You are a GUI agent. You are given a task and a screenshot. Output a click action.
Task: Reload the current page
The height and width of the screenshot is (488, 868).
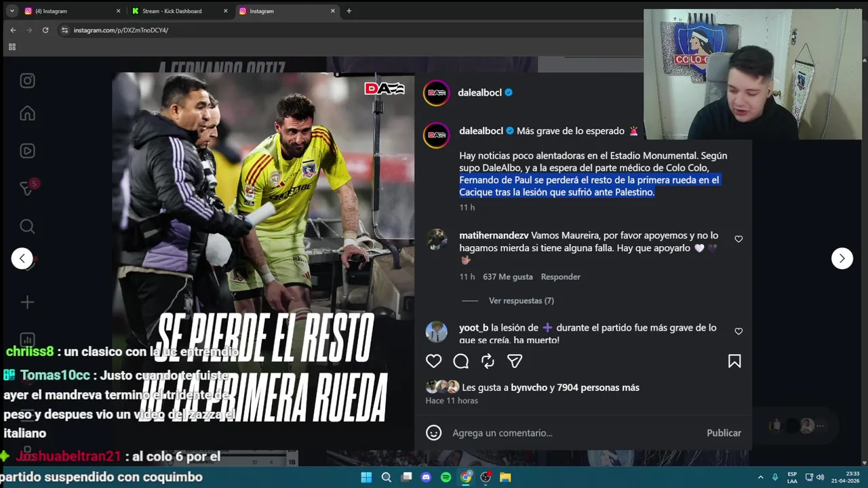point(45,30)
